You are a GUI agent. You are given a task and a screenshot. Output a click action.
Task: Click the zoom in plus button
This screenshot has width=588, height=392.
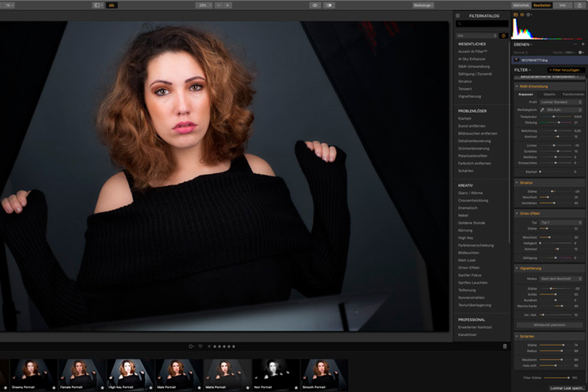[x=227, y=5]
